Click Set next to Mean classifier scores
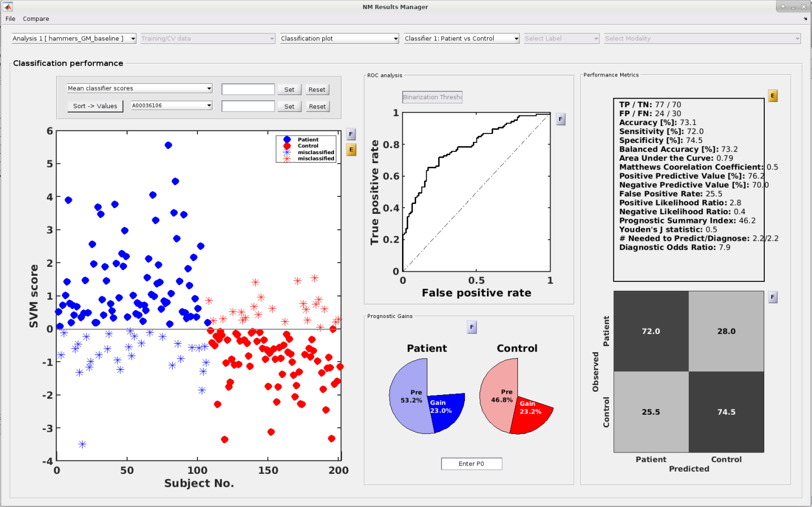This screenshot has height=507, width=812. [x=289, y=89]
